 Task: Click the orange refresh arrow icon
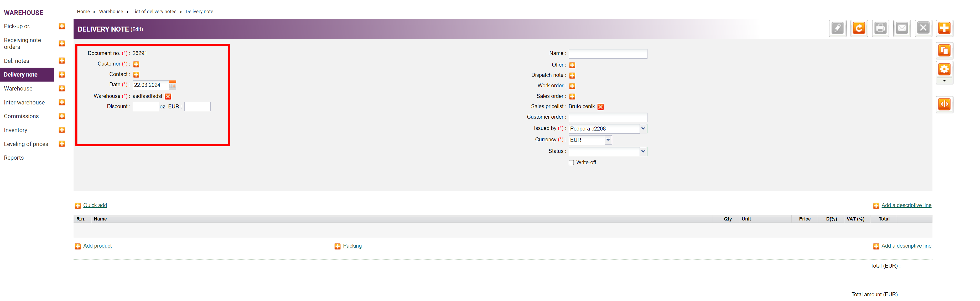pyautogui.click(x=859, y=28)
